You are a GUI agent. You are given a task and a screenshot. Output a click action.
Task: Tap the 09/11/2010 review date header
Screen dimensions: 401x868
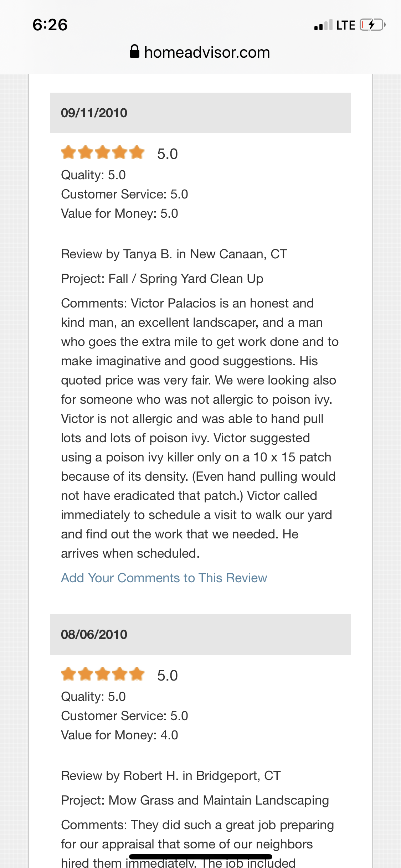(x=200, y=113)
